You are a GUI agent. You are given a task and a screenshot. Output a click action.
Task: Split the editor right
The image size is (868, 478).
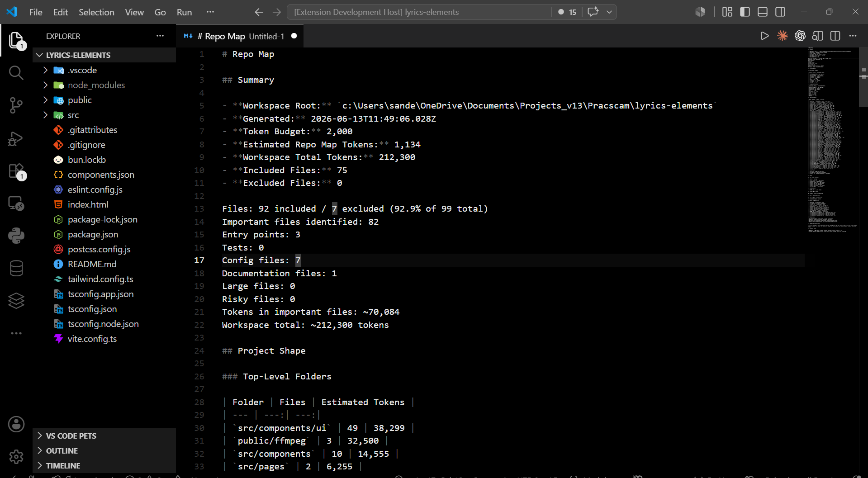[x=835, y=36]
